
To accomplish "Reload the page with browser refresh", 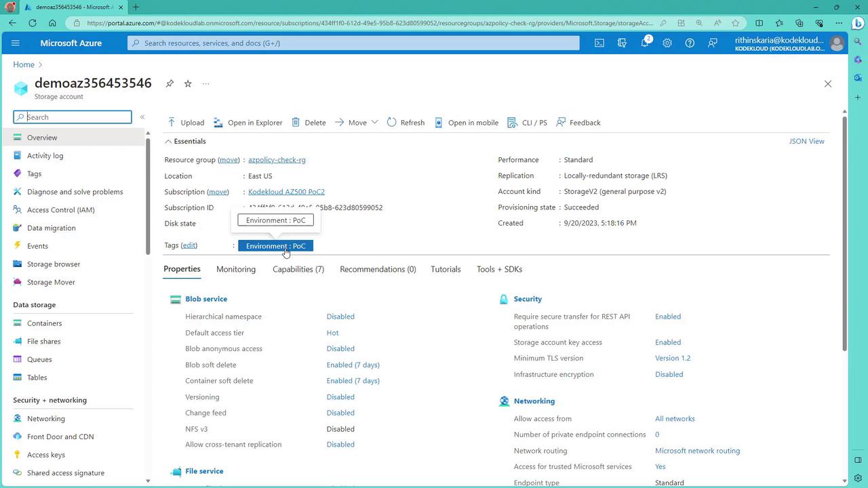I will (x=32, y=23).
